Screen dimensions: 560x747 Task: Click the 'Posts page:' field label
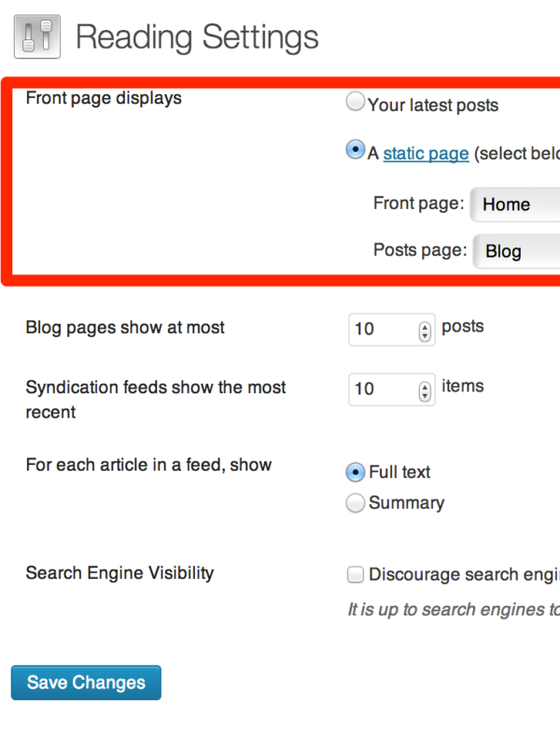420,250
